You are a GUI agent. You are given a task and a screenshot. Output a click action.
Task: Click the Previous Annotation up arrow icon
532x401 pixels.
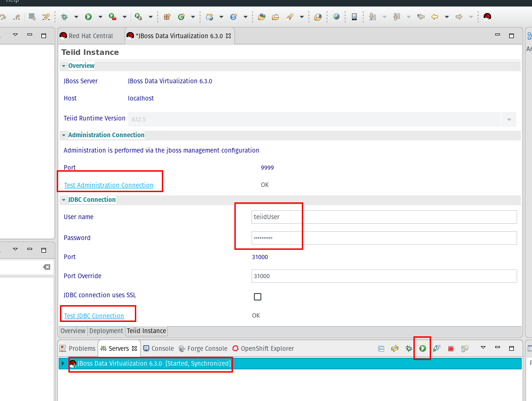[x=397, y=17]
